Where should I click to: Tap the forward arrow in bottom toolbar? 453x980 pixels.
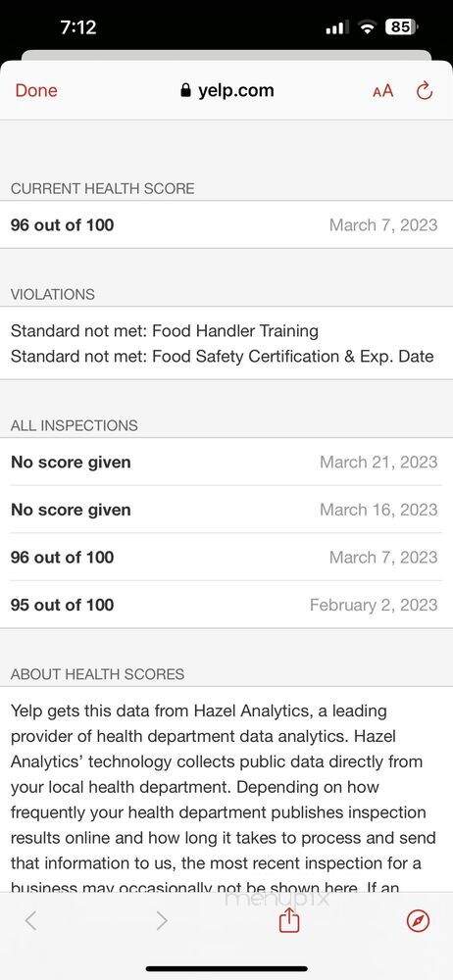tap(162, 920)
